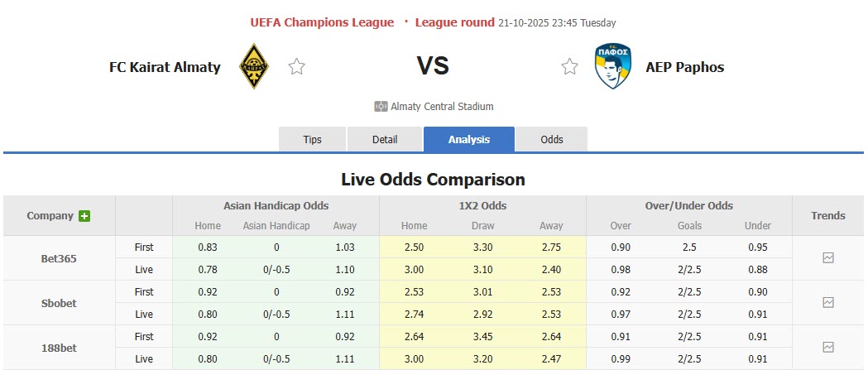Screen dimensions: 868x370
Task: Click the 188bet company name
Action: coord(59,348)
